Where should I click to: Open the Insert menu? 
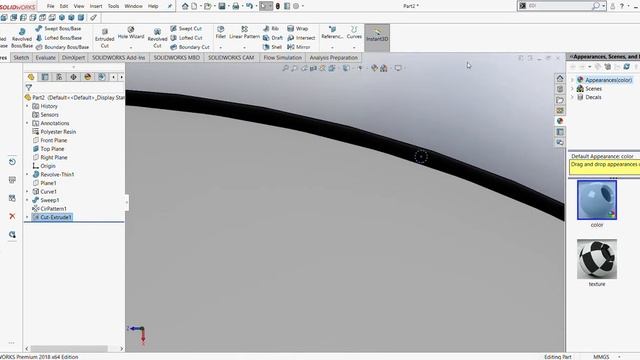coord(96,6)
